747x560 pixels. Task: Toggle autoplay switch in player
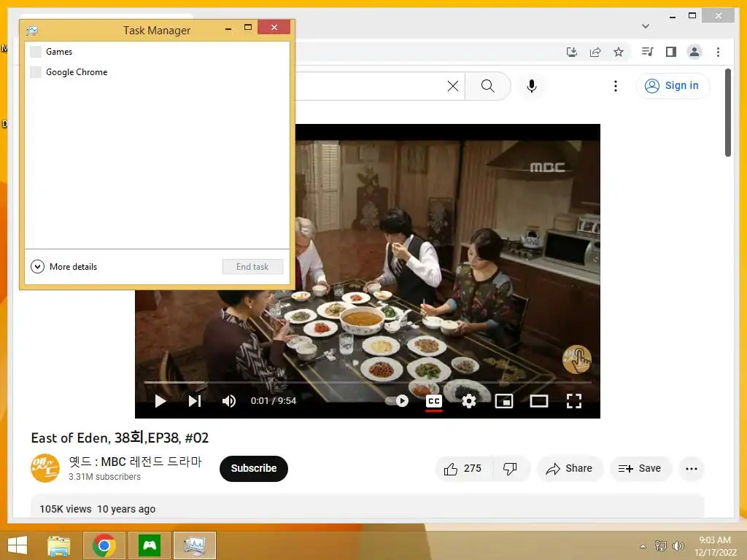pyautogui.click(x=397, y=401)
